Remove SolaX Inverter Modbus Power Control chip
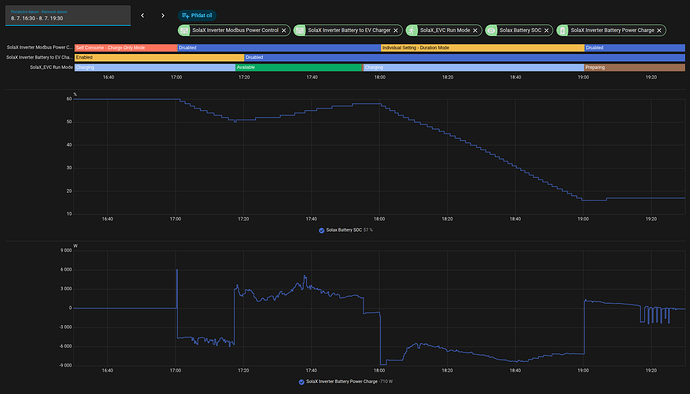Screen dimensions: 690x394 tap(284, 30)
